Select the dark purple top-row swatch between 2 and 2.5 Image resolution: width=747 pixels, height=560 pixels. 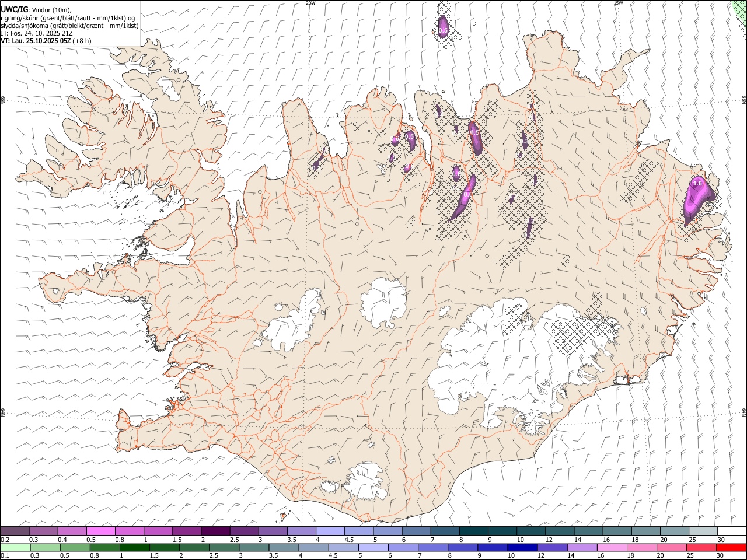pyautogui.click(x=215, y=531)
